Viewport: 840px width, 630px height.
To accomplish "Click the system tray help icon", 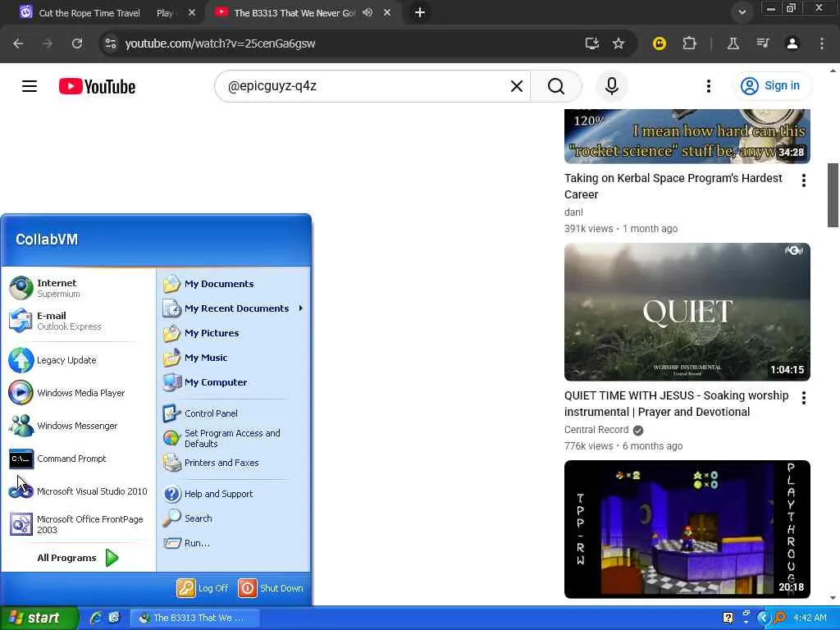I will pyautogui.click(x=728, y=618).
